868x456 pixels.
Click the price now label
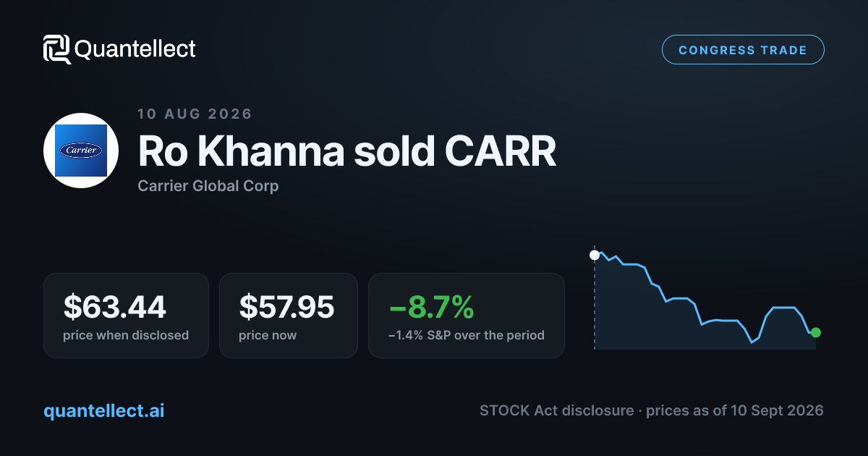(268, 335)
